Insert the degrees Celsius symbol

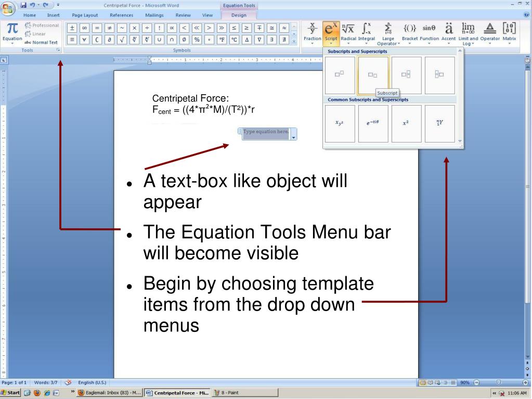coord(234,40)
